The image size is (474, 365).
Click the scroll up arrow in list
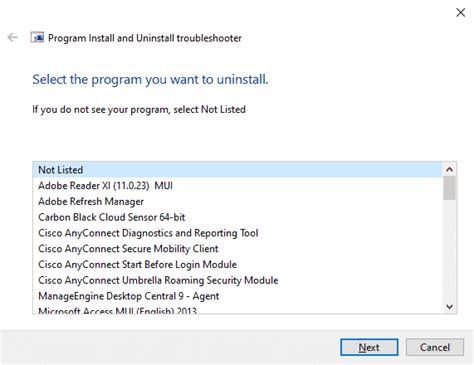449,169
